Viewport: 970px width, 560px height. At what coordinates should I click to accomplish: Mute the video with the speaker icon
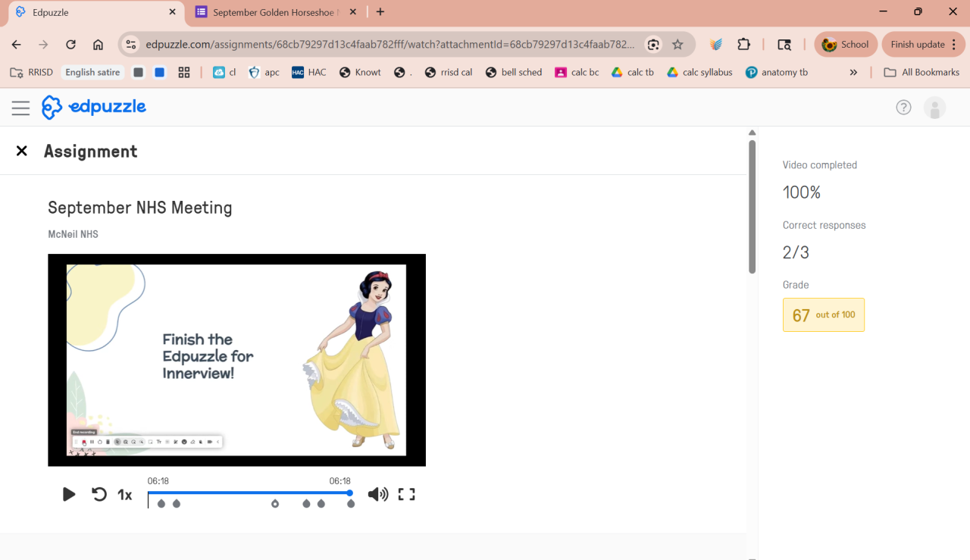378,495
